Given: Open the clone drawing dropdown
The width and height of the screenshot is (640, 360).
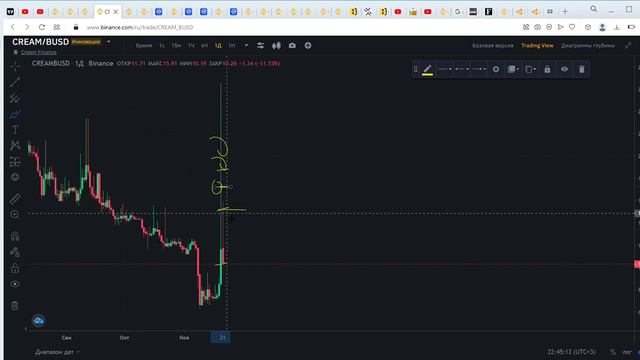Looking at the screenshot, I should [x=530, y=69].
